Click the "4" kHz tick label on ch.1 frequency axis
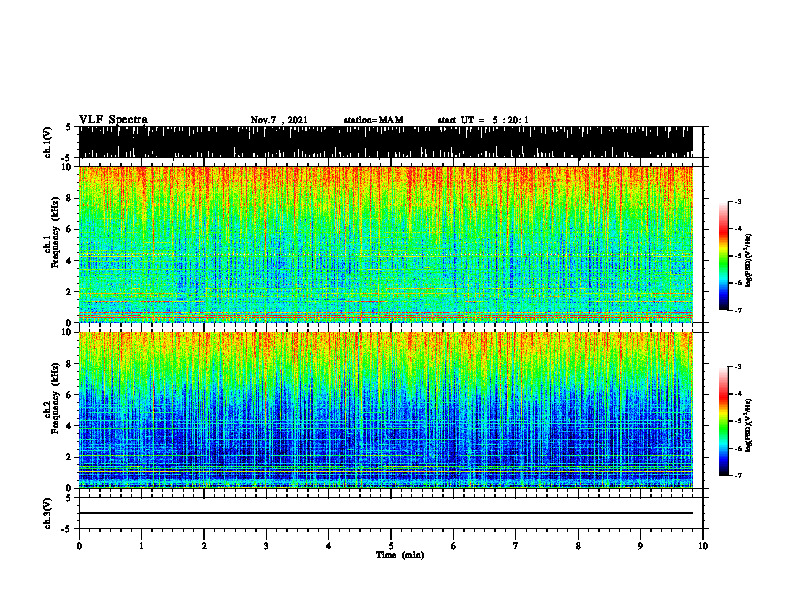792x612 pixels. [x=70, y=261]
